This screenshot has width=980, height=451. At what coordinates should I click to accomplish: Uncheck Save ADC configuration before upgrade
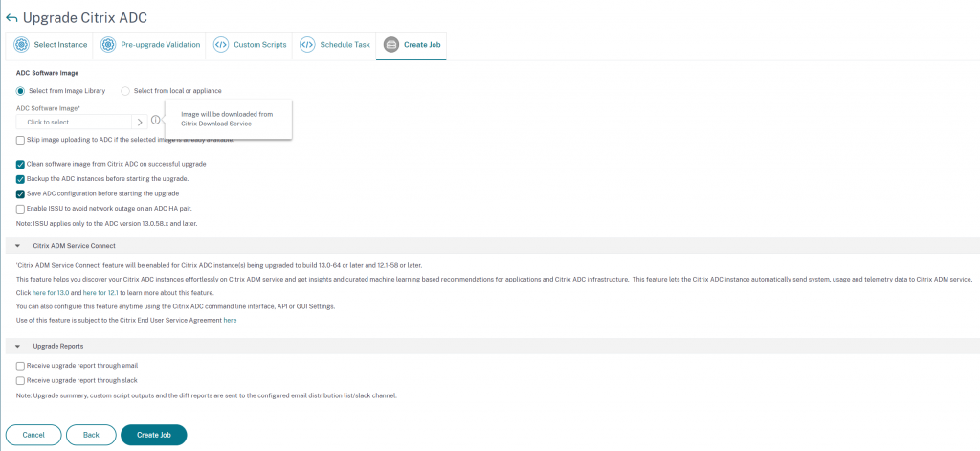click(21, 194)
